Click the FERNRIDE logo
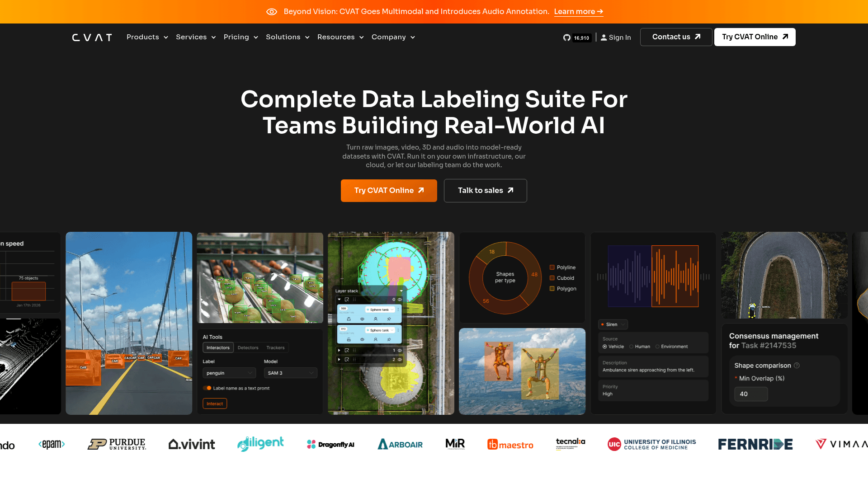Screen dimensions: 868x488 tap(755, 445)
